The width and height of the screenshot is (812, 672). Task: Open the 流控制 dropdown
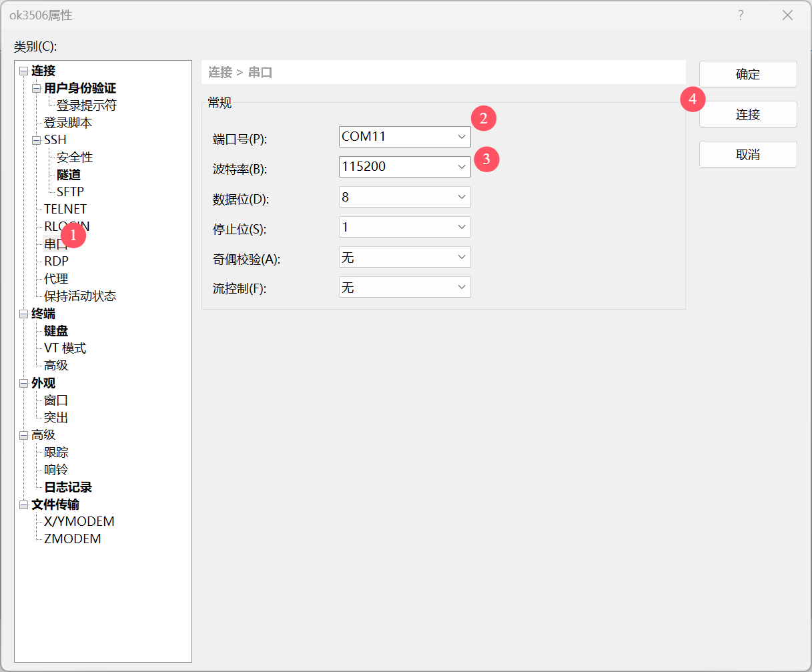pyautogui.click(x=405, y=287)
